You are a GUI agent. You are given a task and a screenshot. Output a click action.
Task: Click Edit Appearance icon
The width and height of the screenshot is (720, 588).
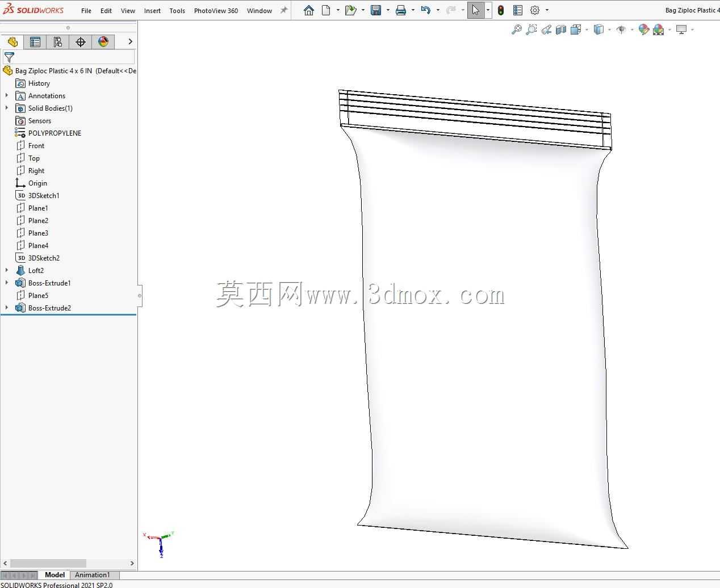coord(644,30)
